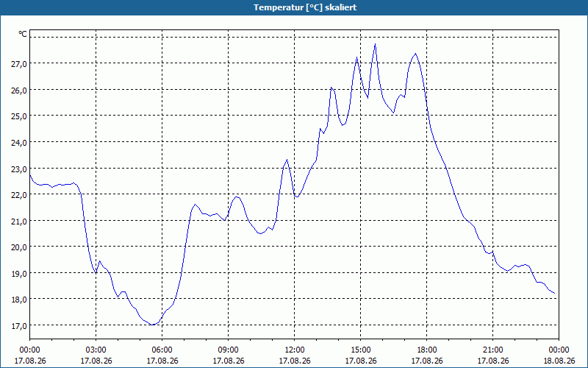Click the 25,0 y-axis tick label

(19, 116)
